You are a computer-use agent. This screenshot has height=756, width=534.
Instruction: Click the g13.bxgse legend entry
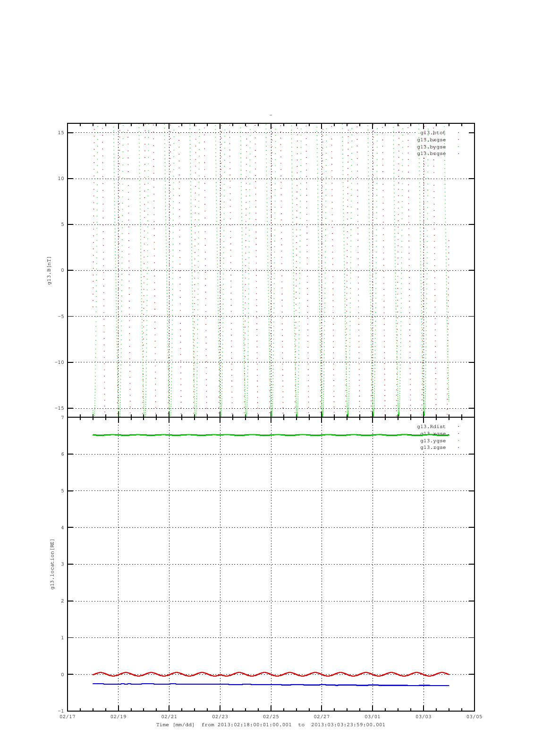pos(431,140)
